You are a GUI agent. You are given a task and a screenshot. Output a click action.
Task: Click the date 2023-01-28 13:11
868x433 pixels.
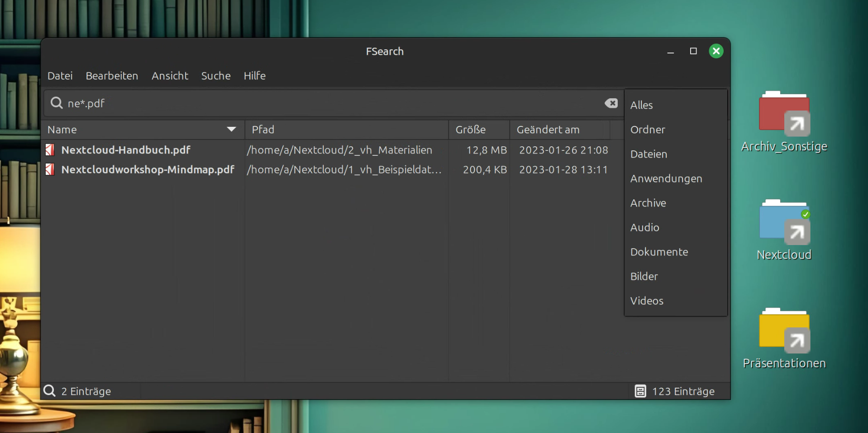tap(563, 169)
